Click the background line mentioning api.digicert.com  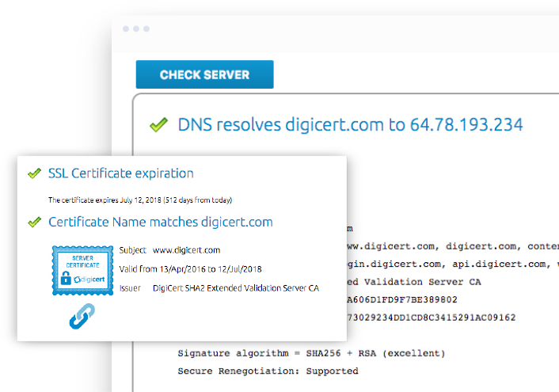point(453,265)
